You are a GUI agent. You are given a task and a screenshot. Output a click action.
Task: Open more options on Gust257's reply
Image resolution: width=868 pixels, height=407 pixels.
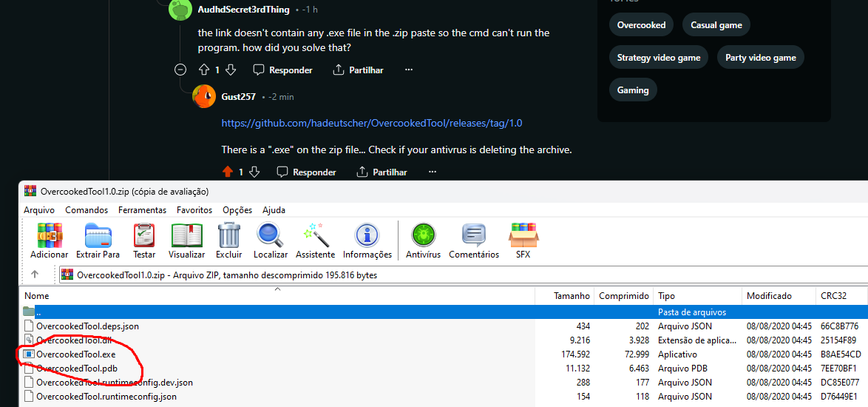(433, 172)
